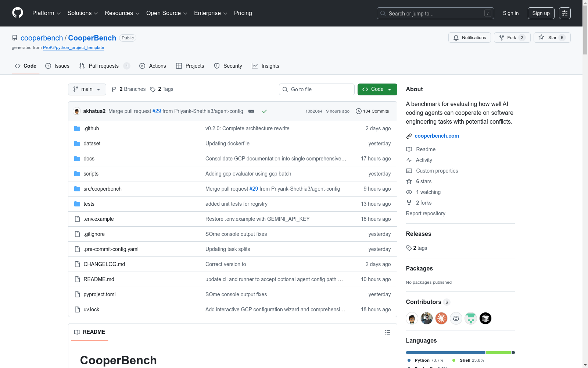
Task: Click the Sign up button
Action: (541, 13)
